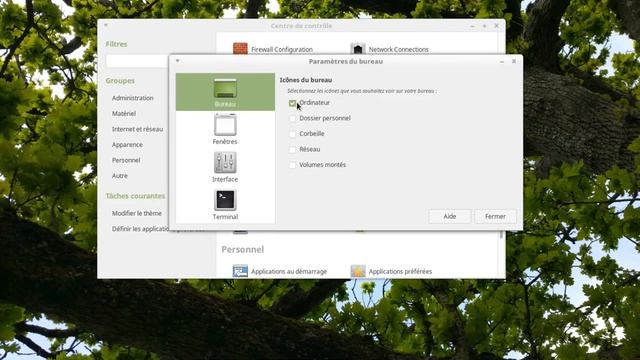The width and height of the screenshot is (640, 360).
Task: Enable the Corbeille desktop icon
Action: 292,134
